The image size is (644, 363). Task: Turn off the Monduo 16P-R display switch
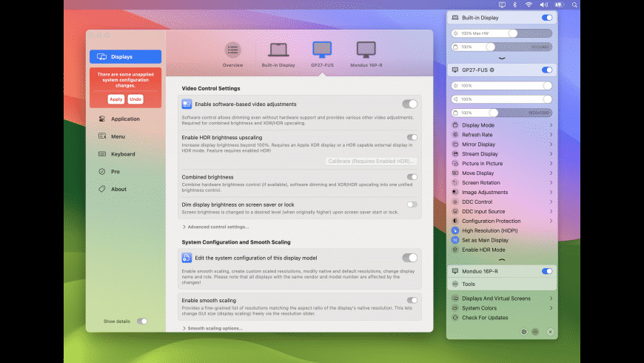click(547, 271)
